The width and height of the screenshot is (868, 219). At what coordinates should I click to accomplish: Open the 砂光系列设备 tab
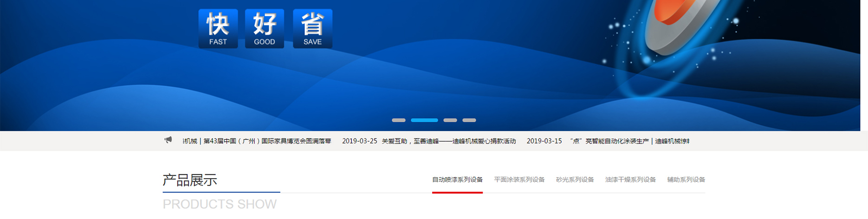575,180
